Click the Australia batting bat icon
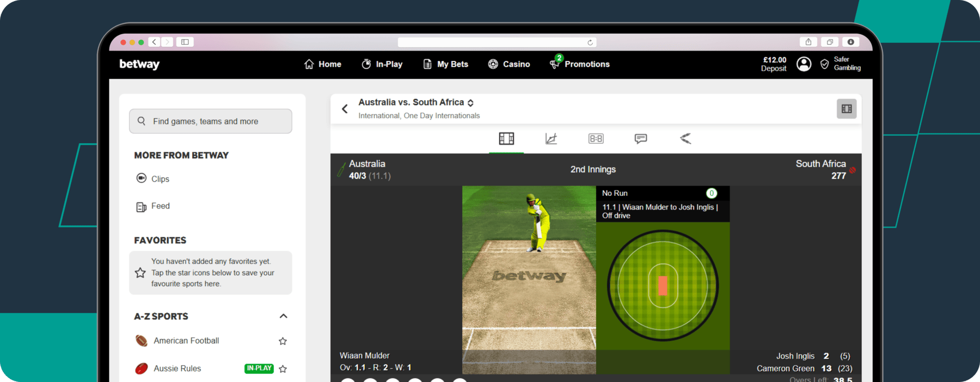This screenshot has width=980, height=382. coord(341,170)
